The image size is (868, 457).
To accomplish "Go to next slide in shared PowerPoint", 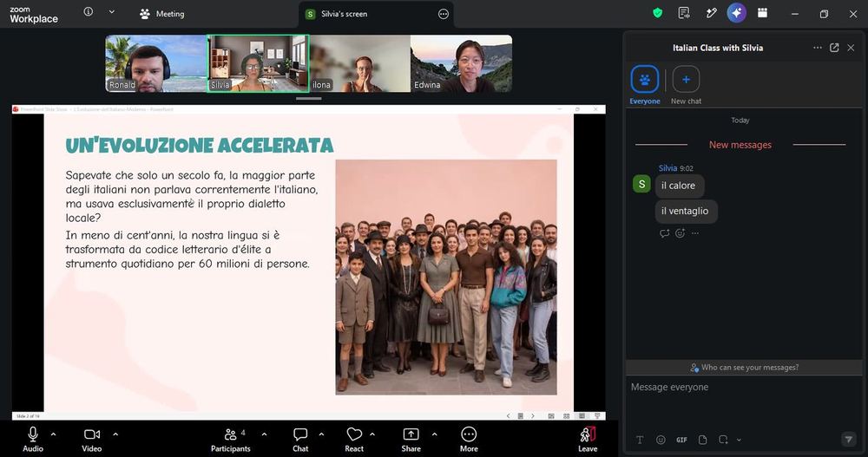I will (x=533, y=416).
